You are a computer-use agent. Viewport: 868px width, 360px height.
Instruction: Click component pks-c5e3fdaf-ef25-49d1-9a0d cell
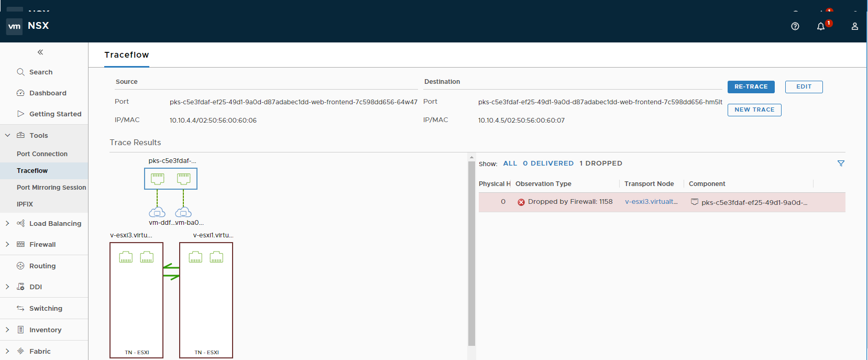(754, 202)
